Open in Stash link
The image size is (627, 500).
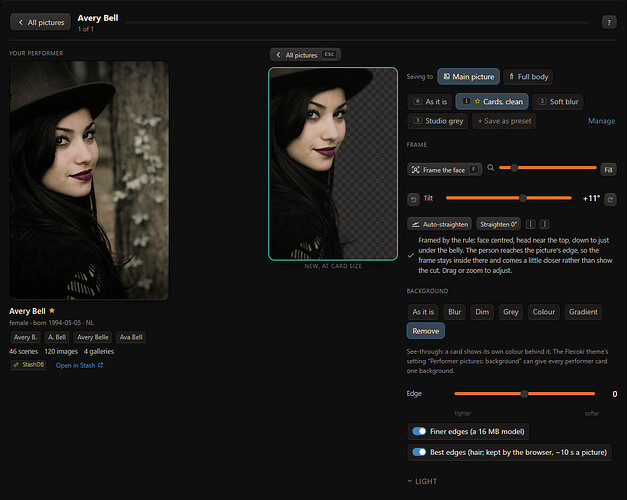coord(79,365)
